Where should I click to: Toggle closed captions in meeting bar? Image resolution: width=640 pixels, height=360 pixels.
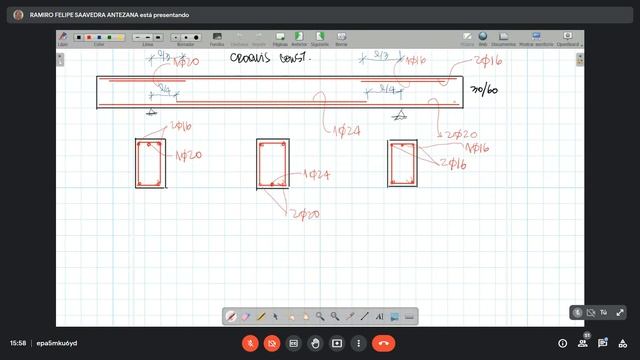pyautogui.click(x=293, y=343)
